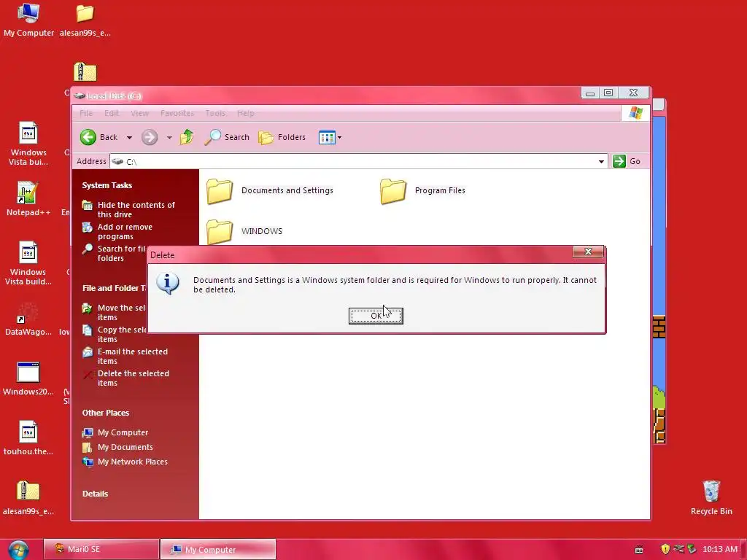The image size is (747, 560).
Task: Toggle the Folders pane button
Action: click(282, 137)
